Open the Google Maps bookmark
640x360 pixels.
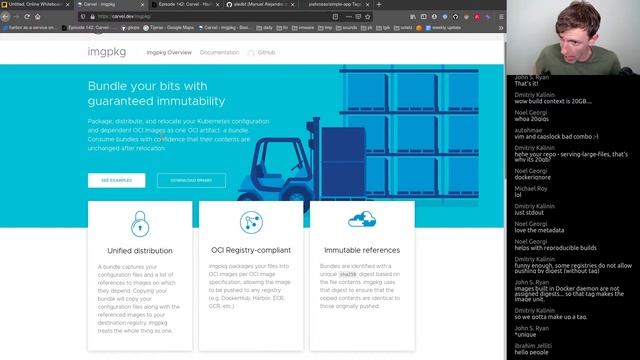169,28
